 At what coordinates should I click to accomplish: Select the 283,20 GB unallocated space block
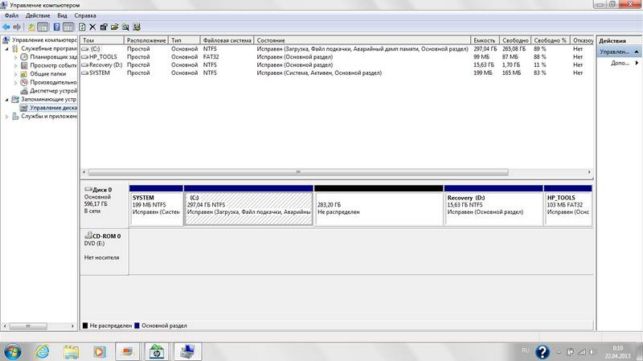coord(379,205)
